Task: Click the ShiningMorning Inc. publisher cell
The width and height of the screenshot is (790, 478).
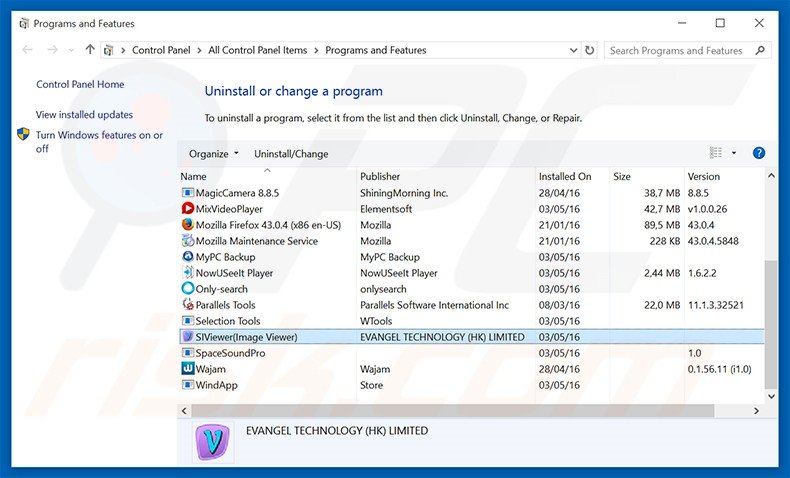Action: [404, 193]
